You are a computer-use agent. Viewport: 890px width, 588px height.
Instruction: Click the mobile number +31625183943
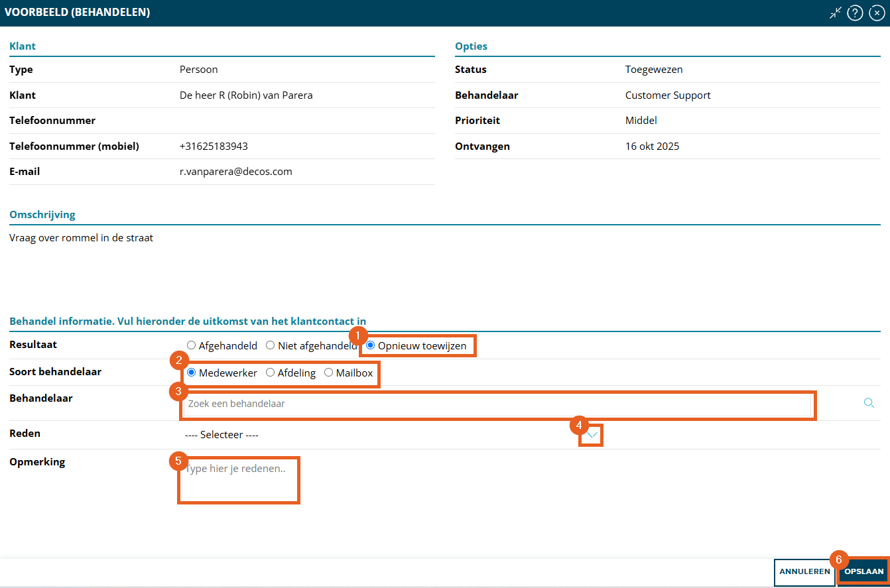click(214, 147)
